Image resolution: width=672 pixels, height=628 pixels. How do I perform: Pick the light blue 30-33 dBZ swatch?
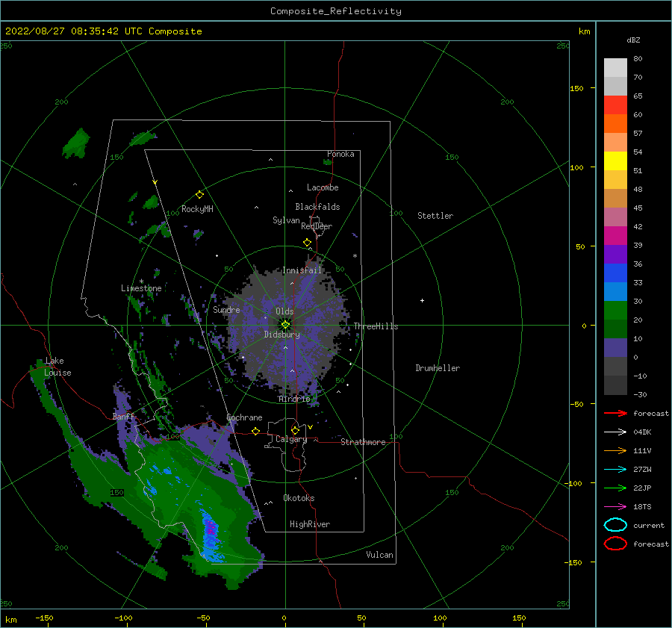pos(615,291)
